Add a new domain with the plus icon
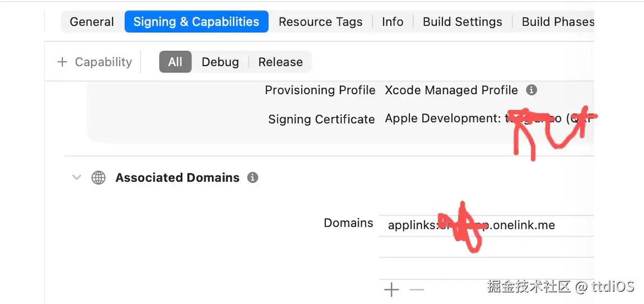The height and width of the screenshot is (304, 644). (391, 290)
